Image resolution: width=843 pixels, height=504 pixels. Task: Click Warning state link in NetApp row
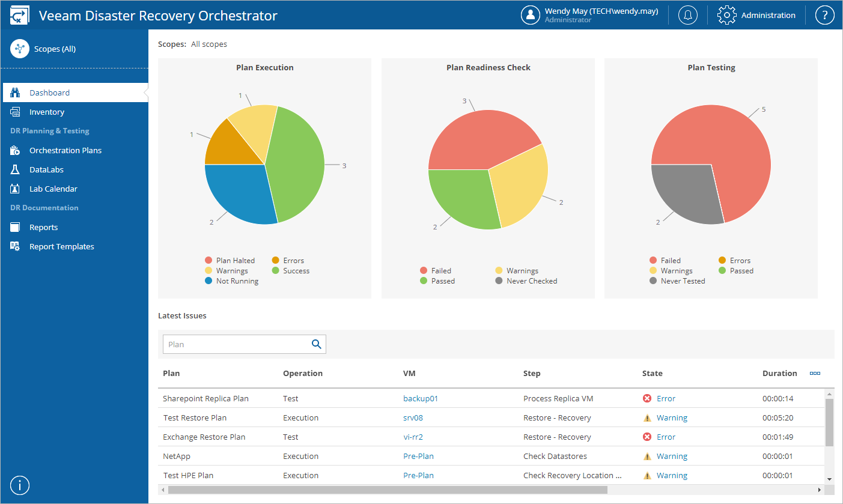pyautogui.click(x=672, y=456)
